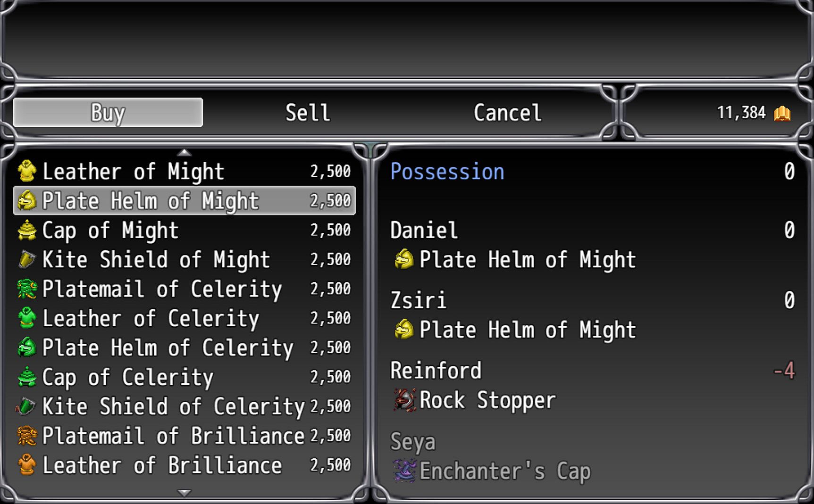Choose Leather of Celerity from the list

tap(151, 318)
